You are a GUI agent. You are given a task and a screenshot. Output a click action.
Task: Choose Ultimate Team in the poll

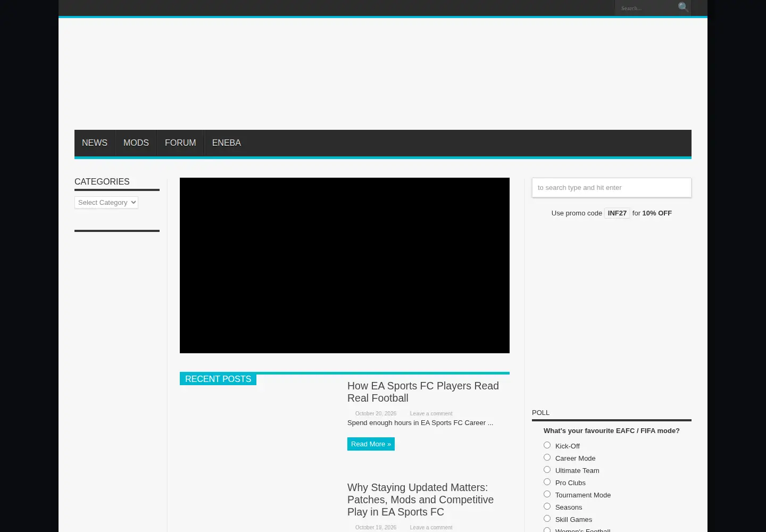(547, 470)
